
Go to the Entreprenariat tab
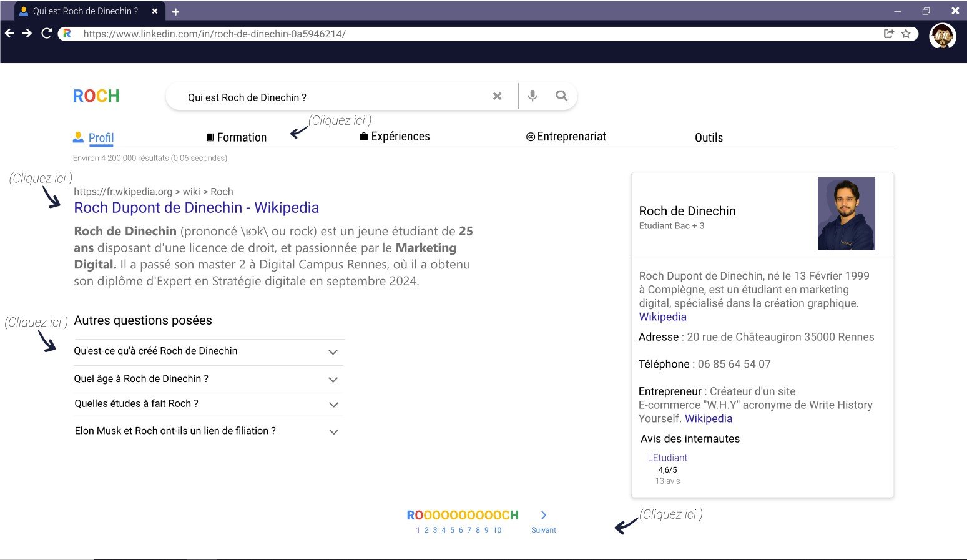tap(566, 136)
